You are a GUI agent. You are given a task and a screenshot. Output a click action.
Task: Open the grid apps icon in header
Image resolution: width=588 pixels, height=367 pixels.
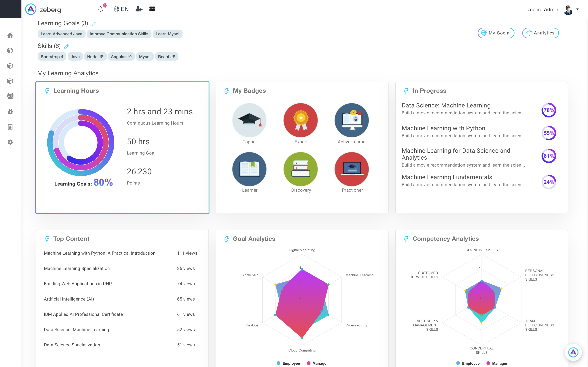click(152, 9)
